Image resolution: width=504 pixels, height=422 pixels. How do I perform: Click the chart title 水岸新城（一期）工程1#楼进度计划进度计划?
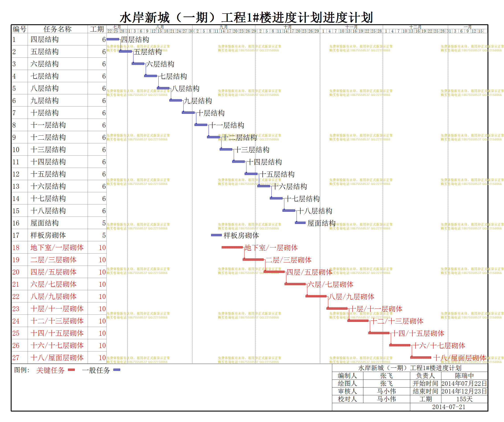(x=246, y=17)
